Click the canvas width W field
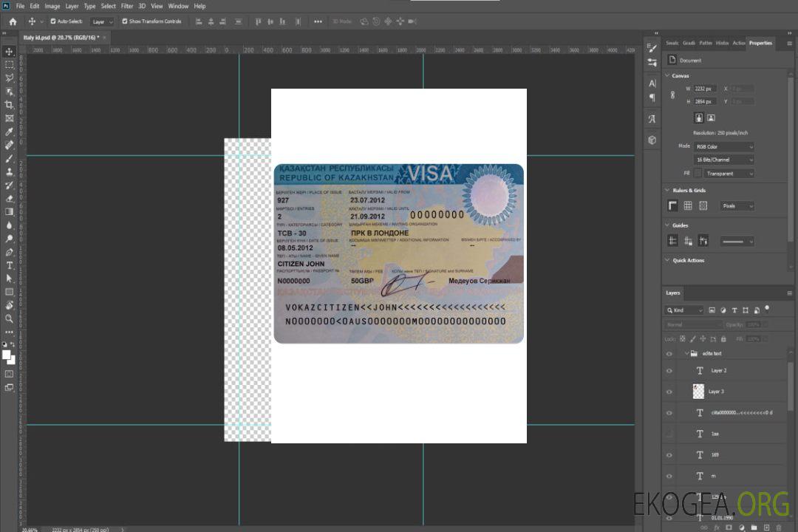Screen dimensions: 798x532 [705, 89]
